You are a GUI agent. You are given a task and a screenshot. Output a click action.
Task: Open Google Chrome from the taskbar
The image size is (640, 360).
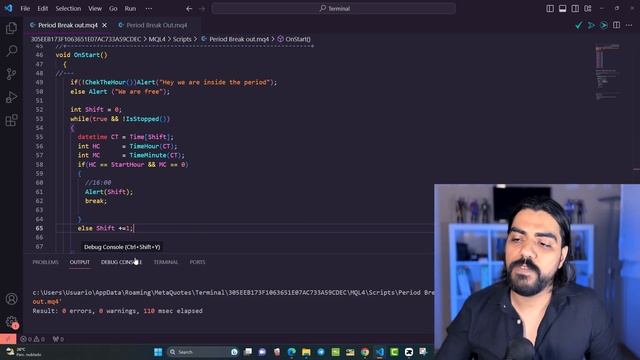pos(365,352)
